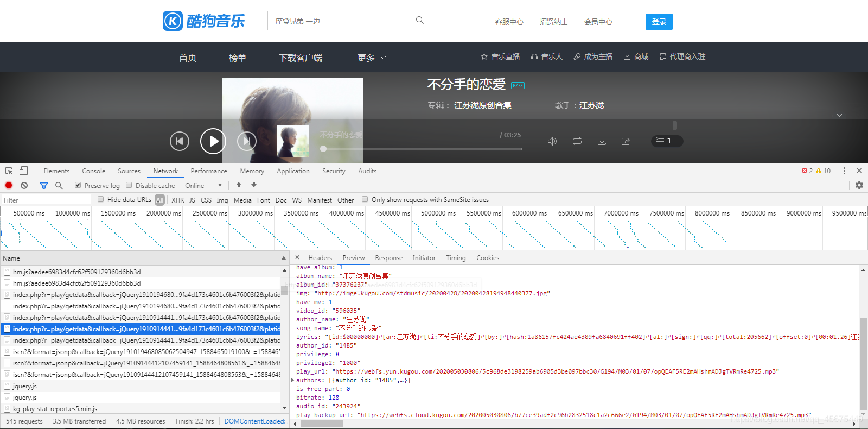Viewport: 868px width, 429px height.
Task: Open the Timing detail tab
Action: point(456,258)
